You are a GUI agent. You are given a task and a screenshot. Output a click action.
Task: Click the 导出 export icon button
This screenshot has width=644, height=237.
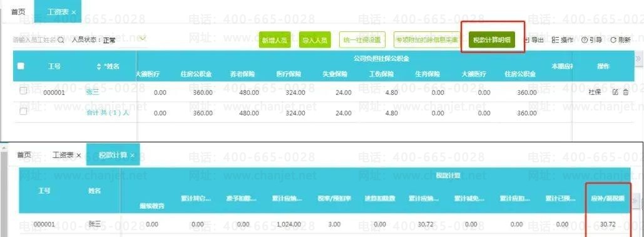tap(534, 40)
